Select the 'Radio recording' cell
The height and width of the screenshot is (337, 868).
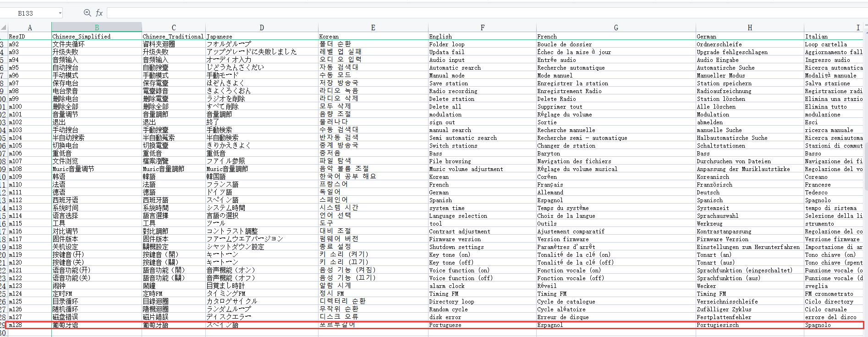(x=482, y=91)
